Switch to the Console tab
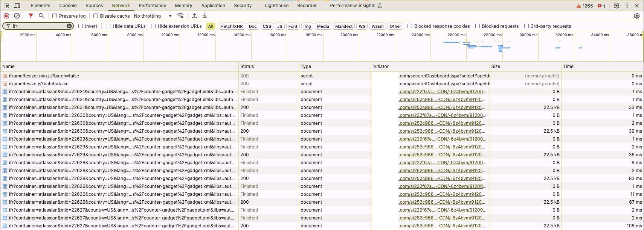644x230 pixels. (x=68, y=6)
